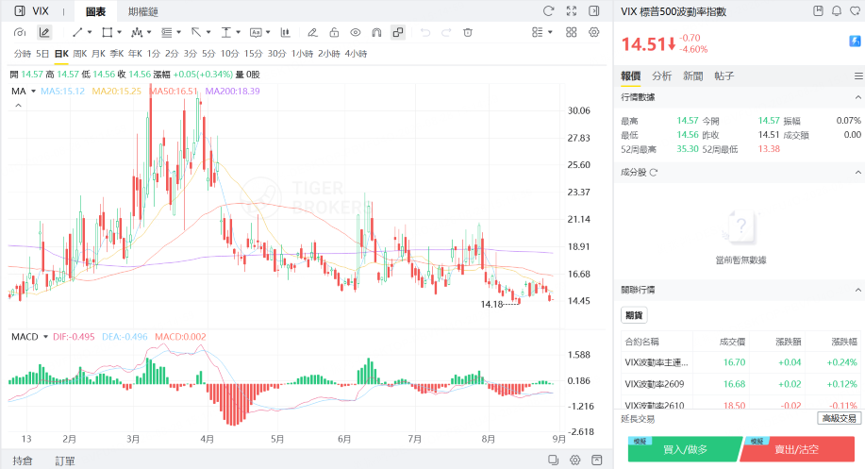Switch to the 圖表 tab
The image size is (865, 469).
(x=95, y=12)
